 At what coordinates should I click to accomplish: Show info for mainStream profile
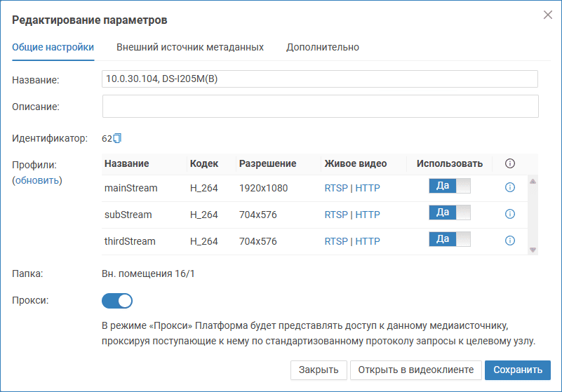point(510,187)
